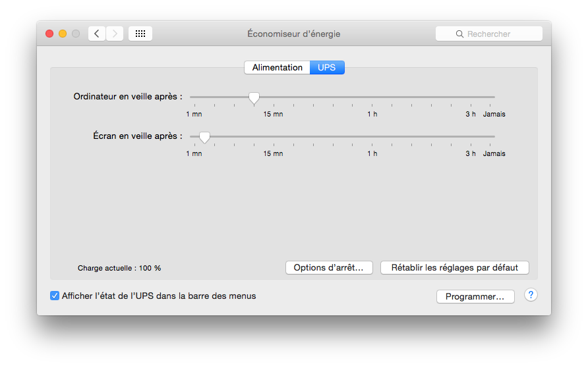The height and width of the screenshot is (368, 588).
Task: Select the UPS tab
Action: pos(327,67)
